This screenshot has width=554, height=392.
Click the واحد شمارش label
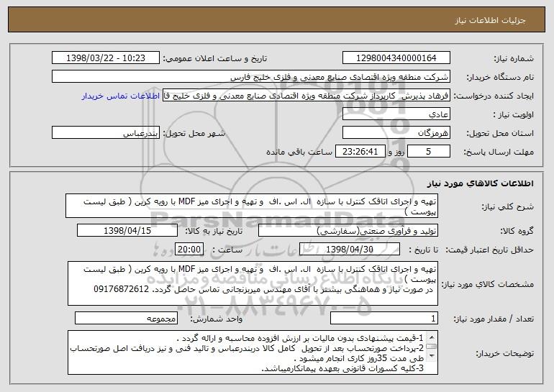tap(217, 319)
